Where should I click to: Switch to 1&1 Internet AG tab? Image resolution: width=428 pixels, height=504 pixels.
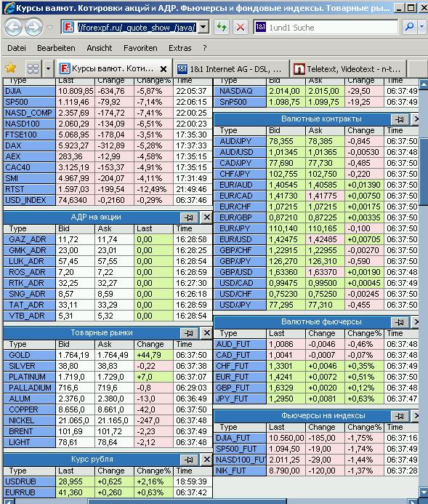230,68
